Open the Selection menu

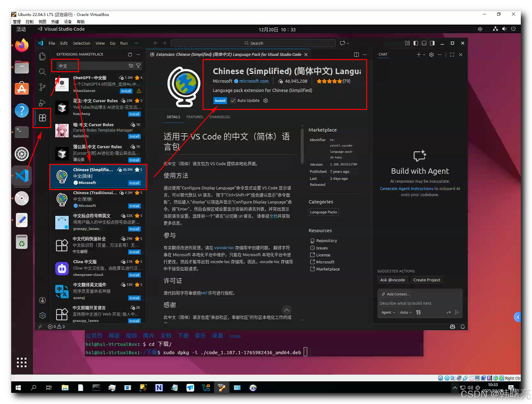pos(82,43)
